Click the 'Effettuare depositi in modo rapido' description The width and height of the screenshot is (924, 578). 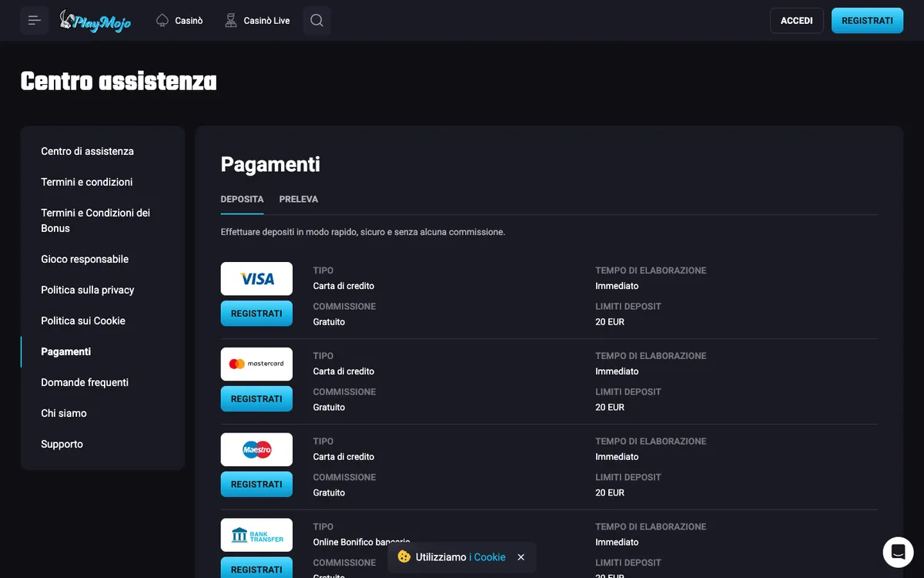363,232
